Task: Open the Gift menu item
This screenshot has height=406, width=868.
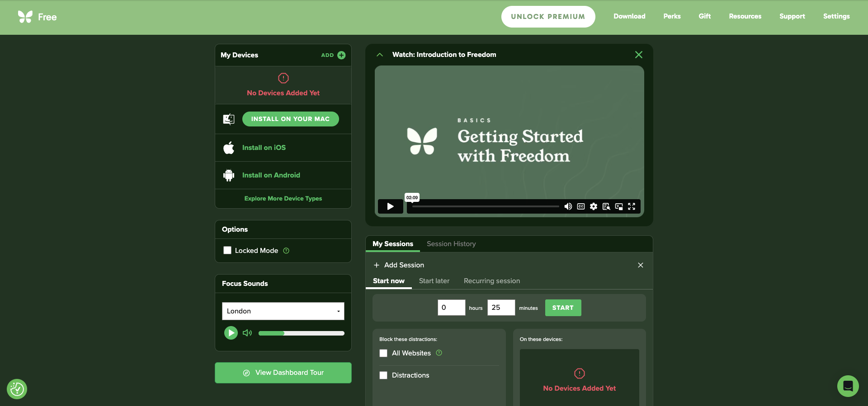Action: (x=705, y=16)
